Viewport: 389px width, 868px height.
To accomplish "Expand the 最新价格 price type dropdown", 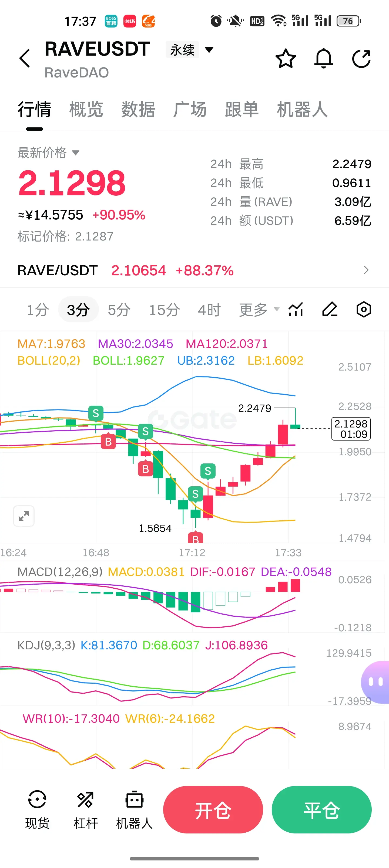I will click(x=48, y=153).
